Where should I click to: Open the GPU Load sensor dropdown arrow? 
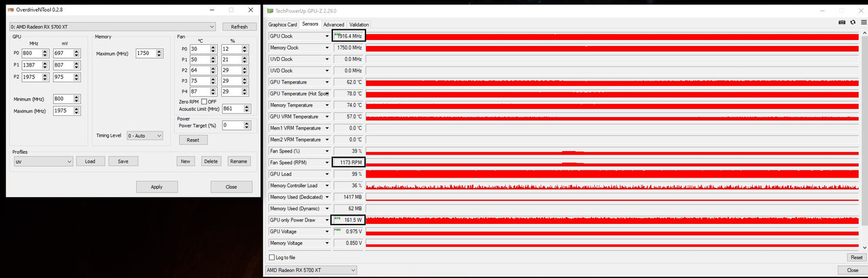pyautogui.click(x=328, y=174)
